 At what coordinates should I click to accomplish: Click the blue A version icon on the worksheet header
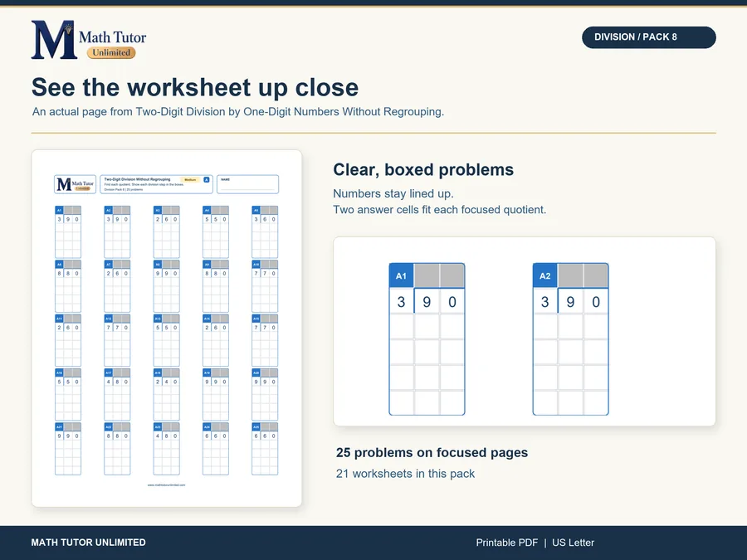pyautogui.click(x=207, y=179)
